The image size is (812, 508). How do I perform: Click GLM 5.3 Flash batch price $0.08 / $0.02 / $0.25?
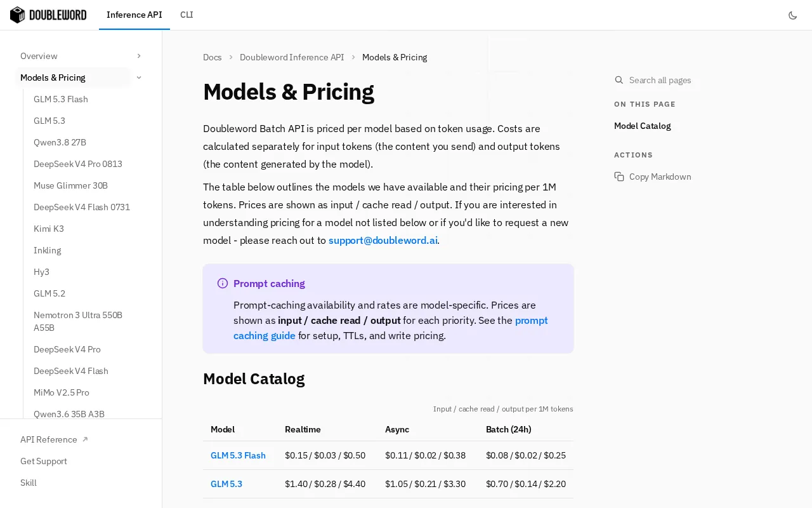coord(526,455)
